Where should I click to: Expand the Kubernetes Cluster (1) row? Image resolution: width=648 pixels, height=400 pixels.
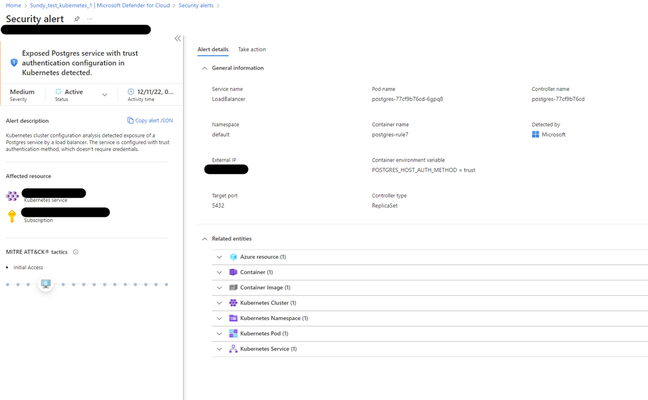coord(219,303)
